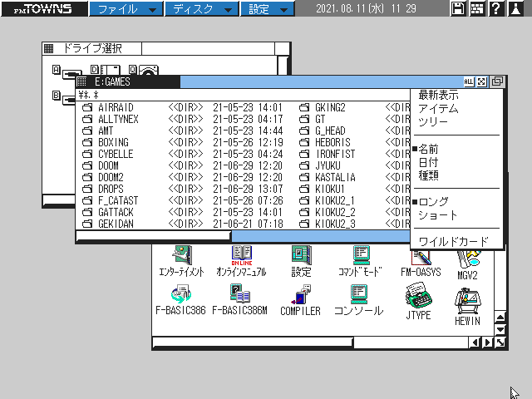
Task: Click the ALL icon in E:GAMES title bar
Action: tap(469, 81)
